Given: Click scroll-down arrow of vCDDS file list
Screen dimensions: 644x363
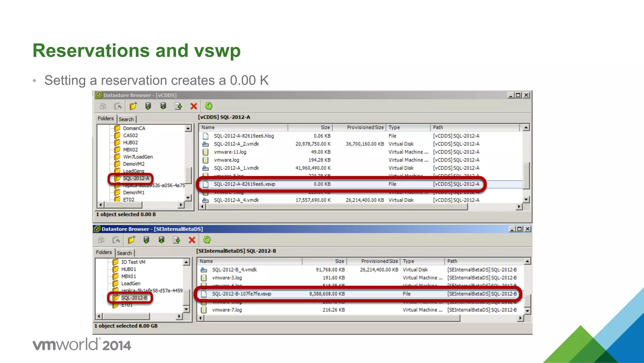Looking at the screenshot, I should click(526, 200).
